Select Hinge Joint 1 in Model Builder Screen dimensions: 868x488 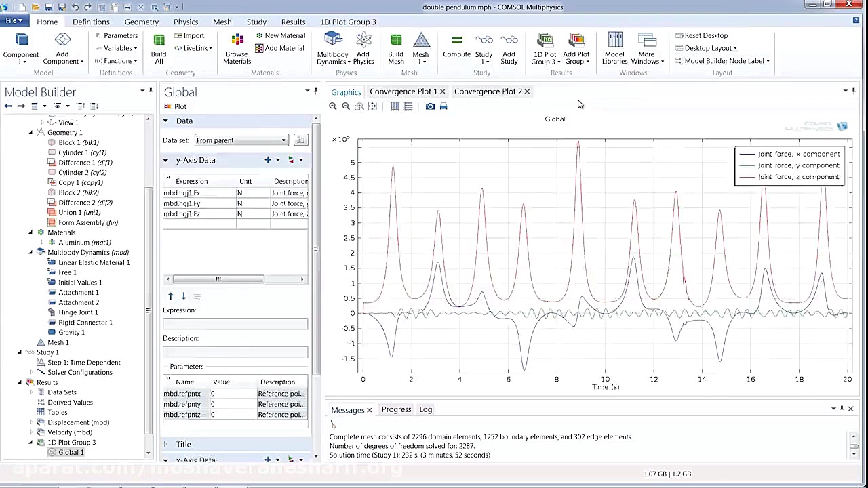[x=77, y=312]
